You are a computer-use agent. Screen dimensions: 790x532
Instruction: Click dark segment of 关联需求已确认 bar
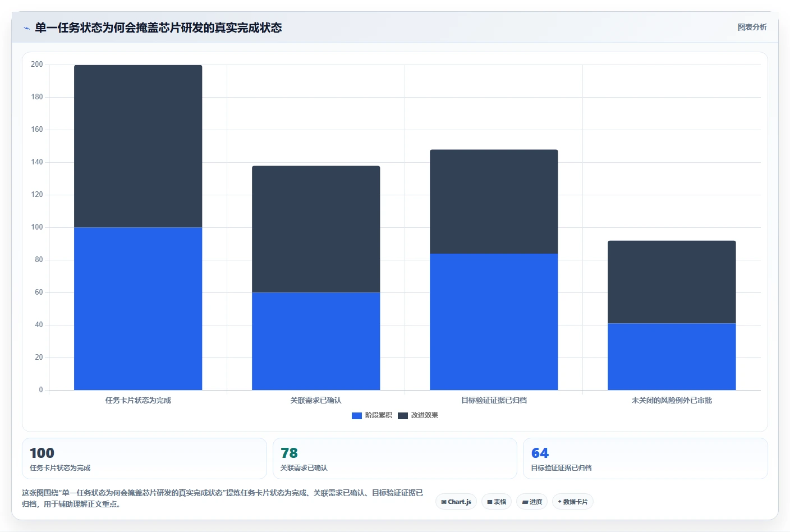316,229
